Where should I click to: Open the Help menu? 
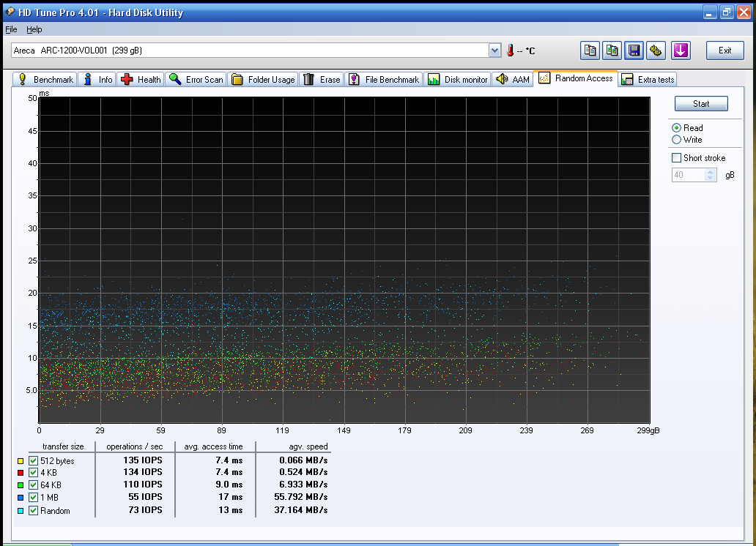click(34, 29)
